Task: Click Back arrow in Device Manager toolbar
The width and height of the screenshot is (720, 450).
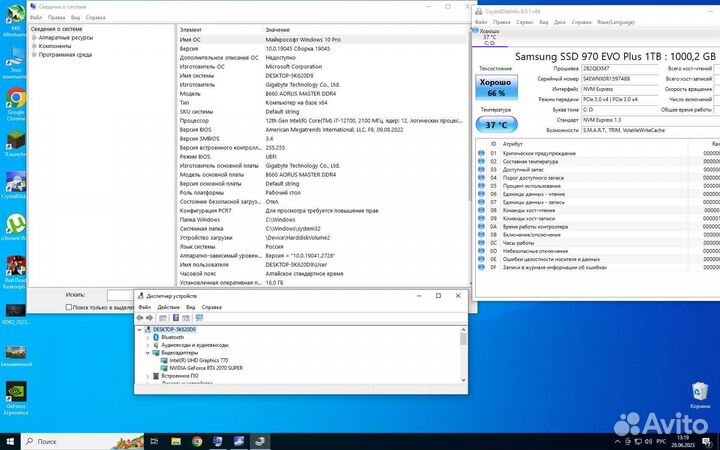Action: pos(140,318)
